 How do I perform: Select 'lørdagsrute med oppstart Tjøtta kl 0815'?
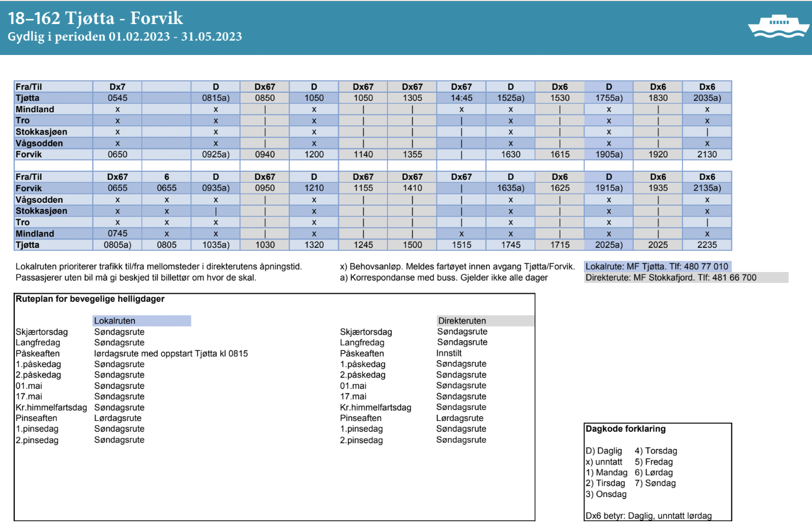(x=171, y=354)
